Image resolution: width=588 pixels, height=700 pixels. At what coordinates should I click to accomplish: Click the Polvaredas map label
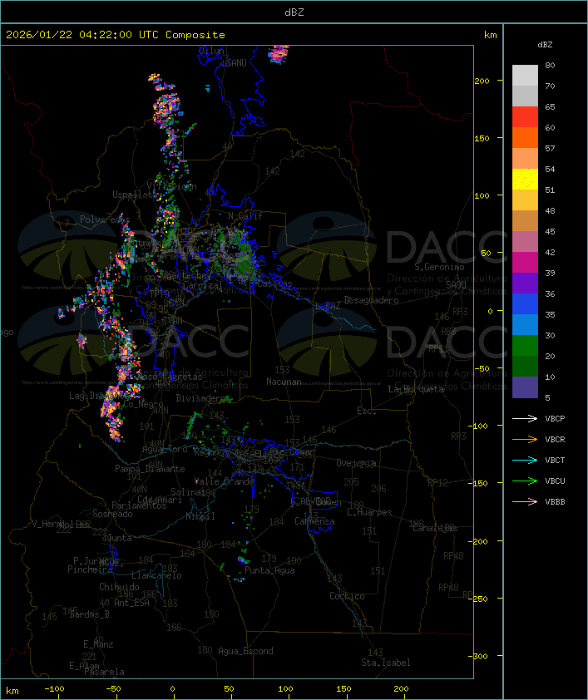point(105,219)
